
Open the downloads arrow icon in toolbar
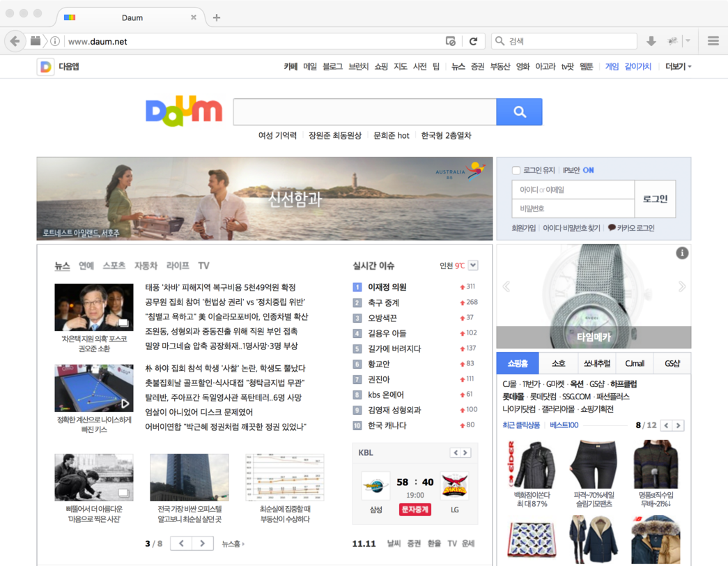(651, 41)
